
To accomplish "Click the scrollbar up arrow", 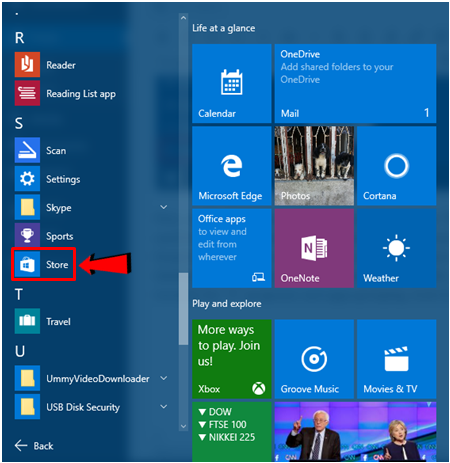I will [183, 18].
